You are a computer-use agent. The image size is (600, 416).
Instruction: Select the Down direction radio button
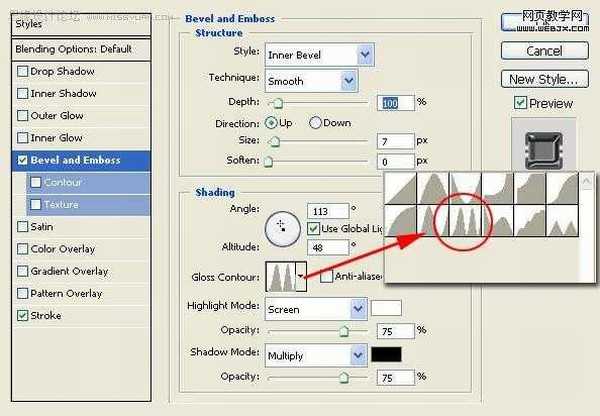click(x=315, y=123)
